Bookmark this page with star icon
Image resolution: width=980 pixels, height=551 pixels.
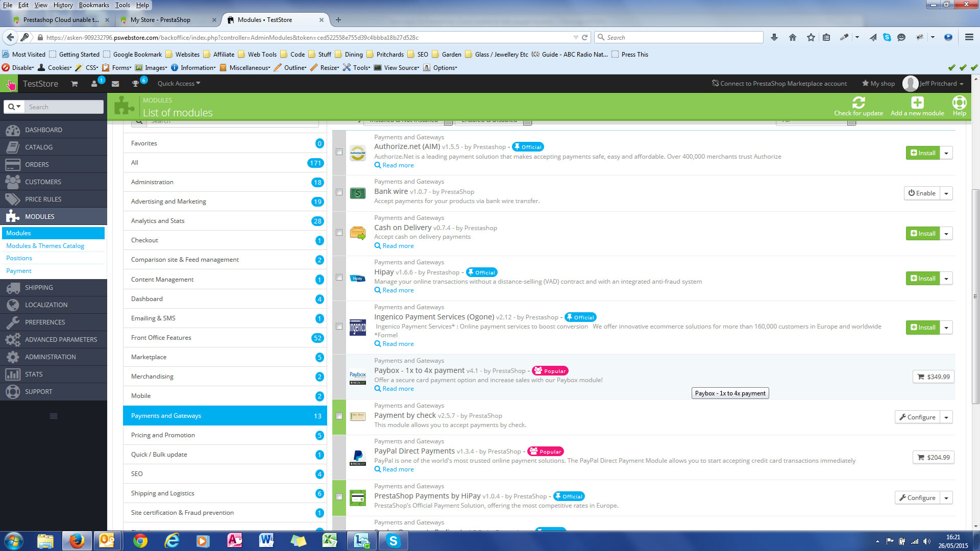(811, 37)
